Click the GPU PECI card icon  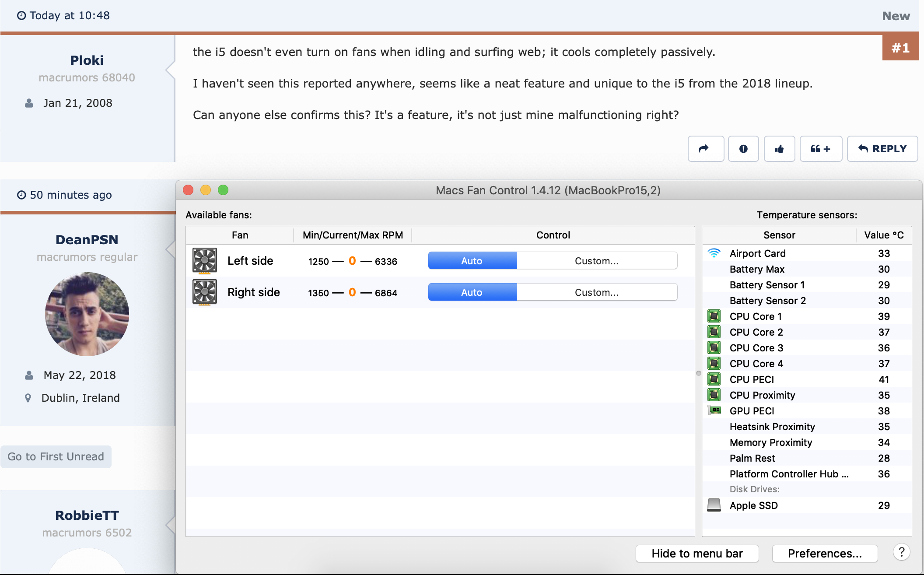click(x=714, y=411)
